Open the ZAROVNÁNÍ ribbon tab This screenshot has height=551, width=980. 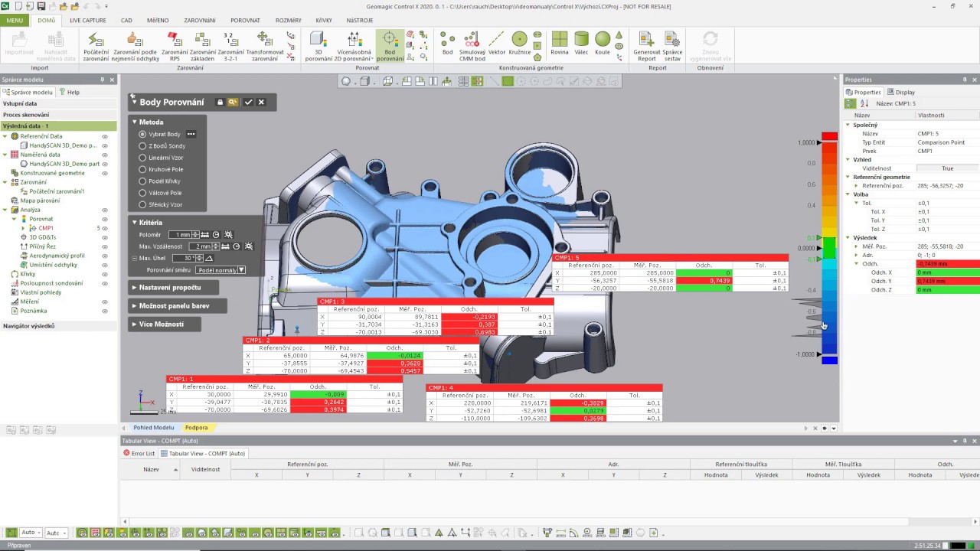(199, 21)
